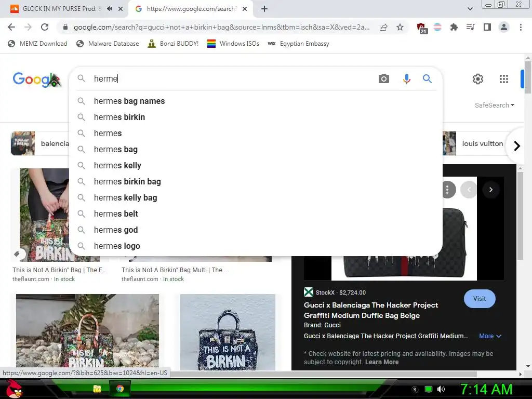Select suggestion hermes bag names
532x399 pixels.
point(256,101)
